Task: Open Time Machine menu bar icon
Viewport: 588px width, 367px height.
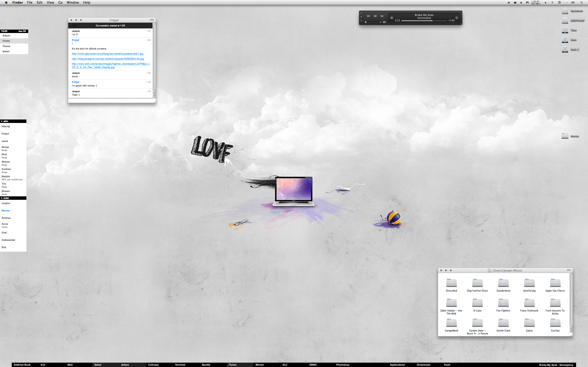Action: [559, 3]
